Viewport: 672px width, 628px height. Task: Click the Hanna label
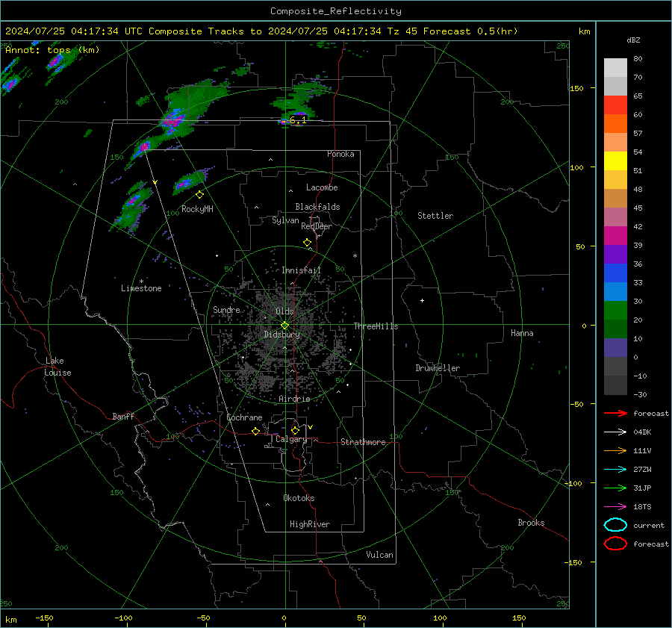click(x=522, y=333)
